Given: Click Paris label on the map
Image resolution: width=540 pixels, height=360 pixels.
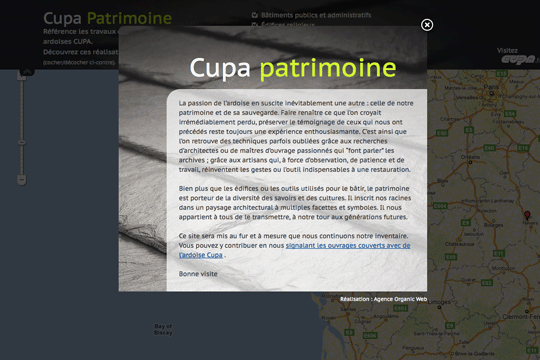Looking at the screenshot, I should click(491, 87).
